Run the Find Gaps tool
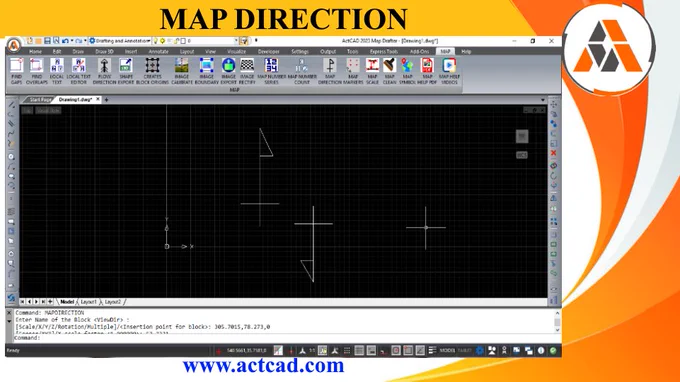Viewport: 680px width, 382px height. pos(16,71)
